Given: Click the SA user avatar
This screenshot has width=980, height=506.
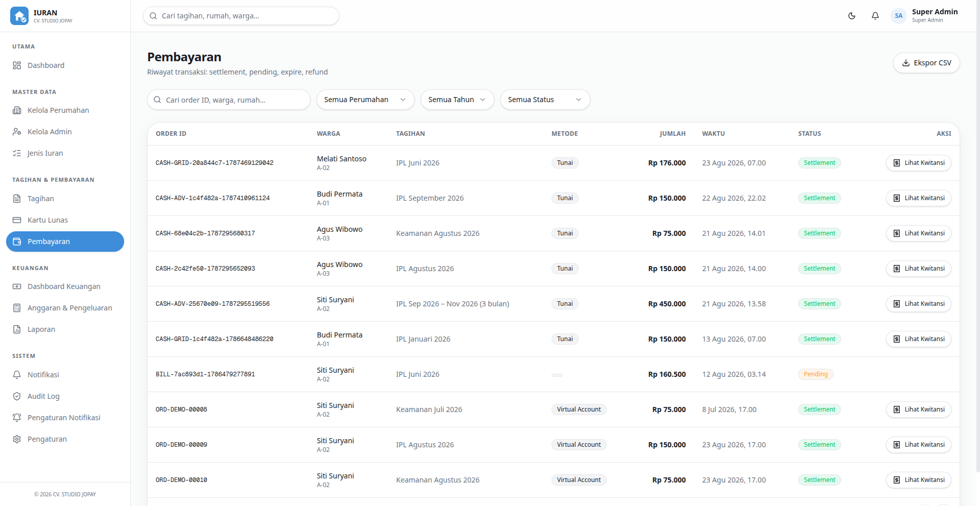Looking at the screenshot, I should 899,16.
